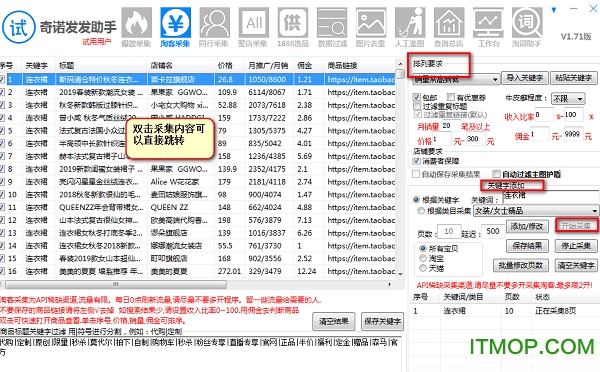Click the 停止采集 button
The width and height of the screenshot is (600, 372).
(576, 246)
